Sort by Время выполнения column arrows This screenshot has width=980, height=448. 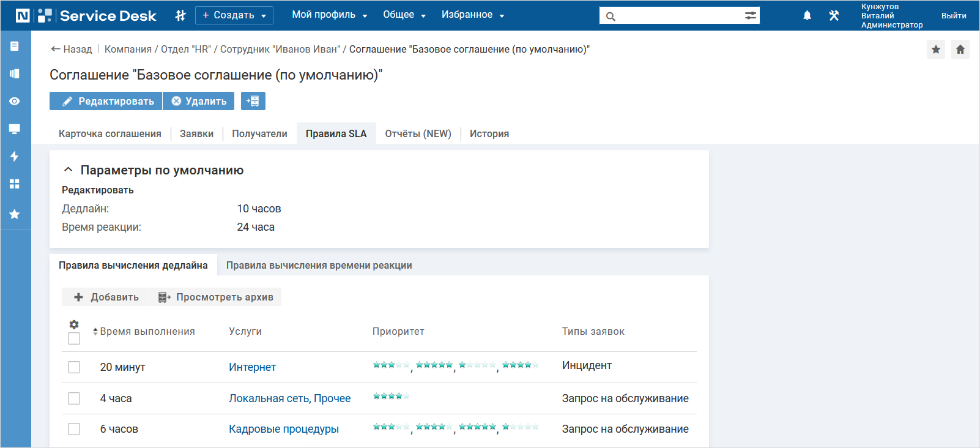(x=95, y=332)
